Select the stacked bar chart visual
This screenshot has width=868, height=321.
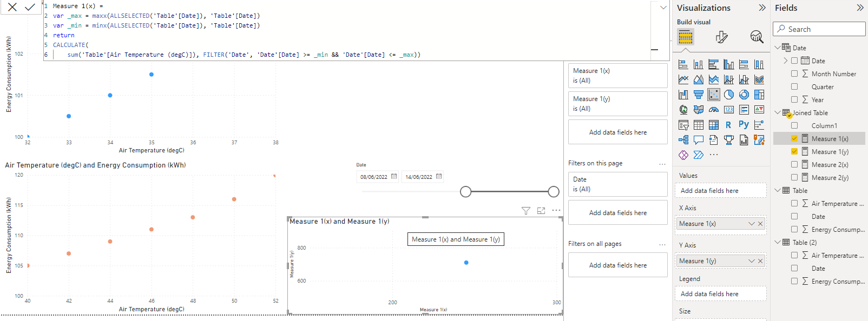(x=683, y=64)
